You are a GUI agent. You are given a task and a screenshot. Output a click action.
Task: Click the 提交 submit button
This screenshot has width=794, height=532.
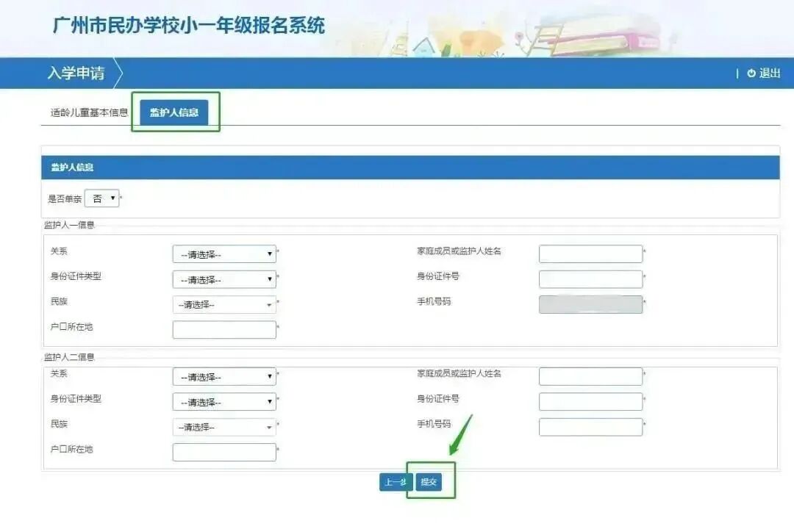429,483
